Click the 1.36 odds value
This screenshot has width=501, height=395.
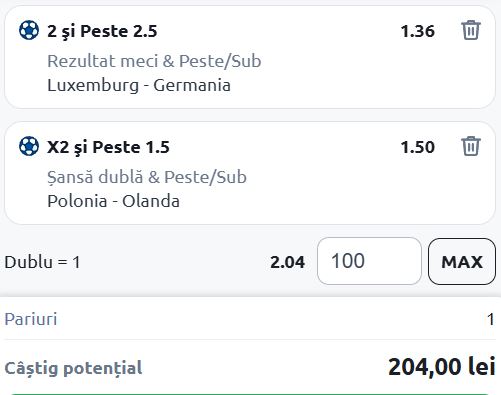[418, 31]
